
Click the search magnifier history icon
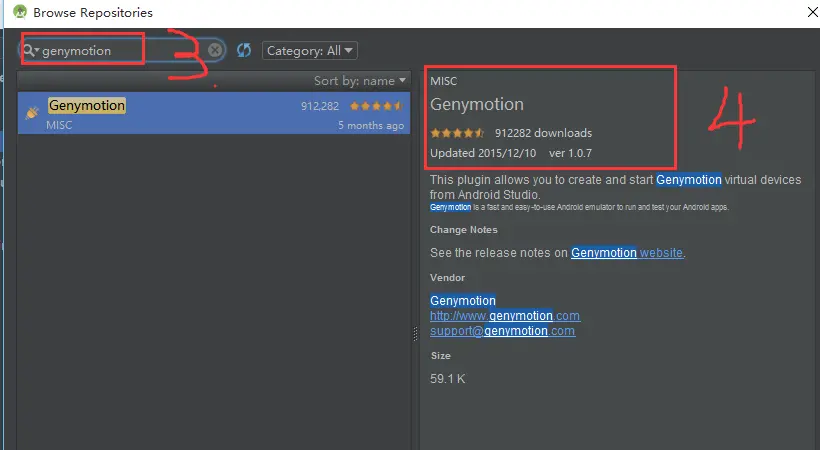tap(30, 50)
